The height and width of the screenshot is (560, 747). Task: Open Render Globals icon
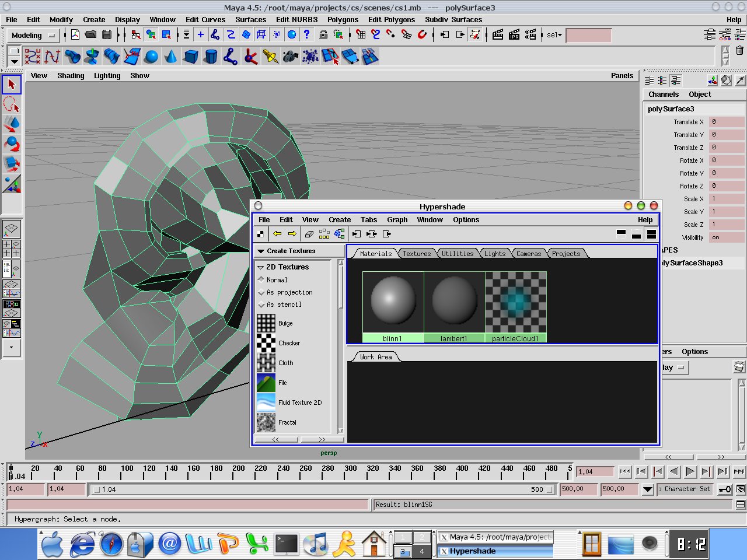pos(530,34)
